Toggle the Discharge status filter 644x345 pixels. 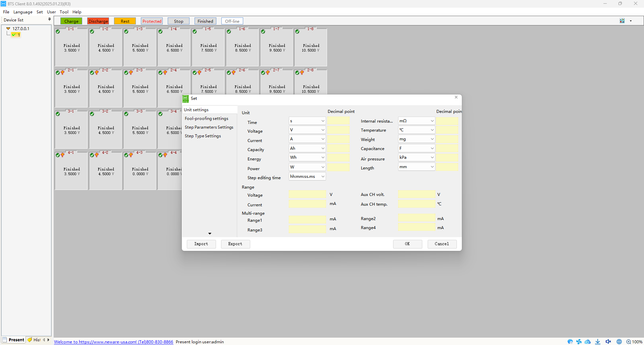pos(98,21)
